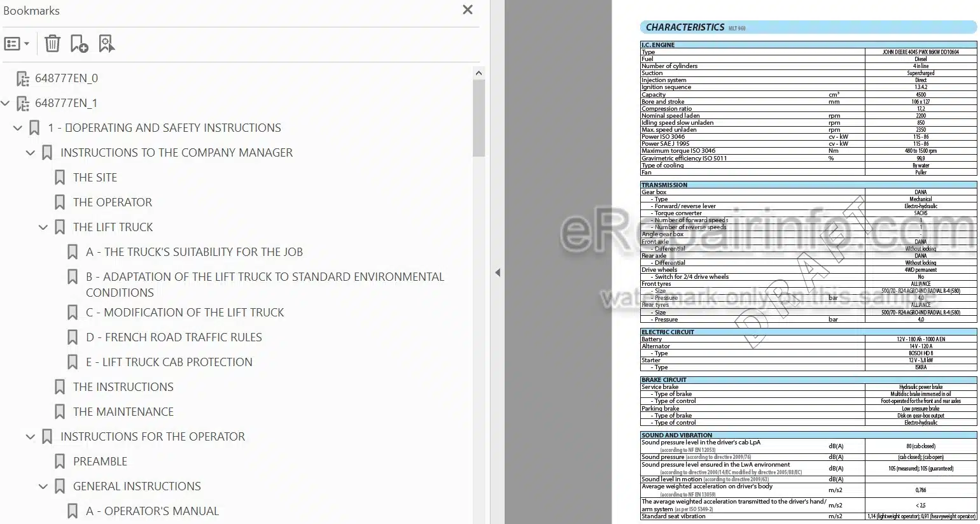The width and height of the screenshot is (980, 524).
Task: Select the 648777EN_1 bookmark
Action: [66, 103]
